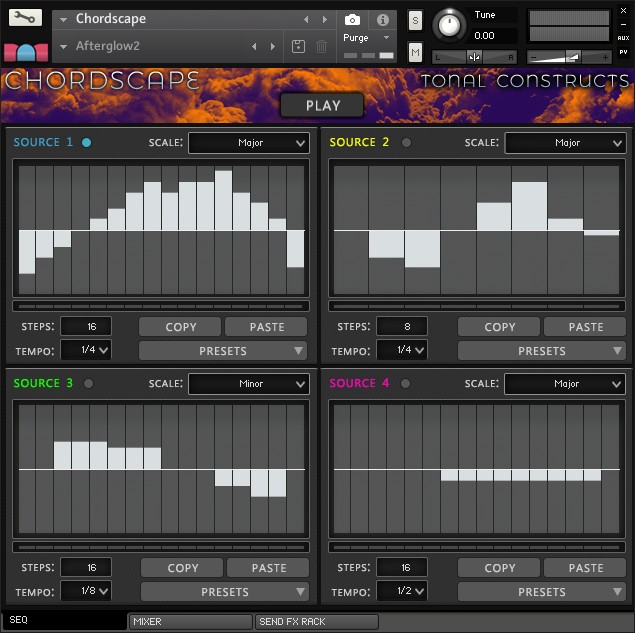
Task: Open Source 2 Presets menu
Action: [542, 351]
